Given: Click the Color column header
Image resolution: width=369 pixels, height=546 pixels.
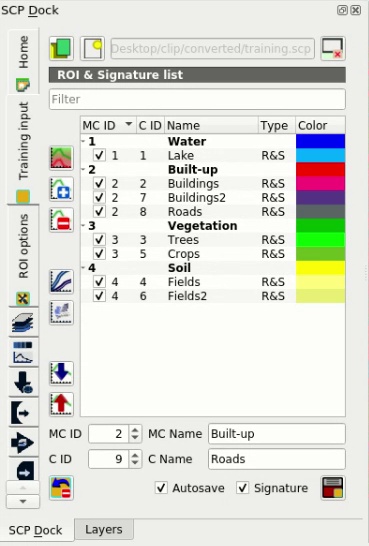Looking at the screenshot, I should 320,125.
